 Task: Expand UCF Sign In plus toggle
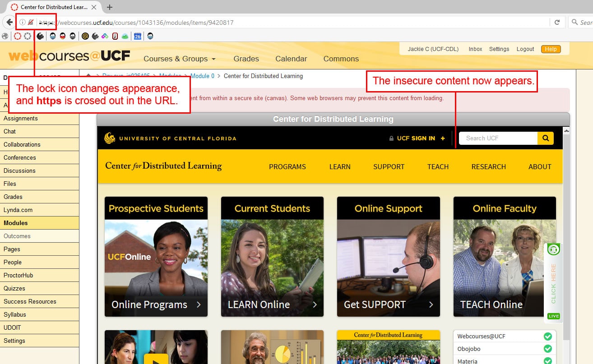[443, 138]
